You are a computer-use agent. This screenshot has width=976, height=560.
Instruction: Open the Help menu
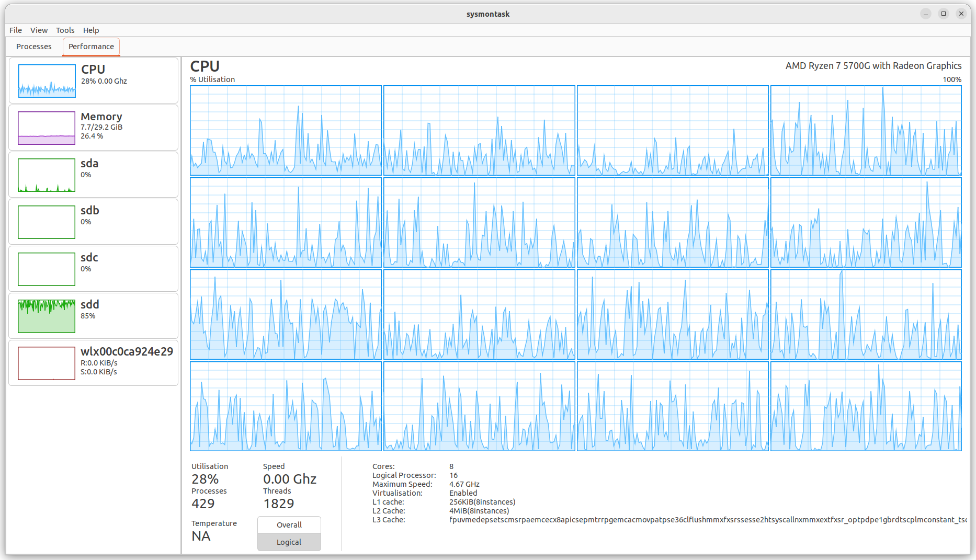91,30
